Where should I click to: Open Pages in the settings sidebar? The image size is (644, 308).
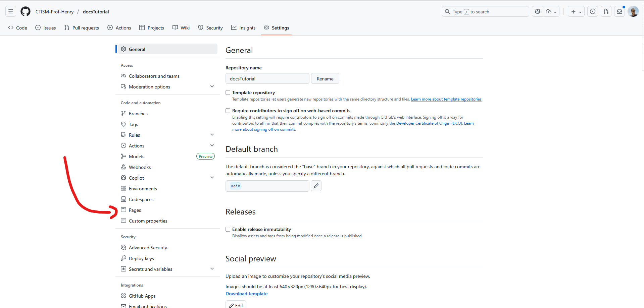[x=135, y=210]
